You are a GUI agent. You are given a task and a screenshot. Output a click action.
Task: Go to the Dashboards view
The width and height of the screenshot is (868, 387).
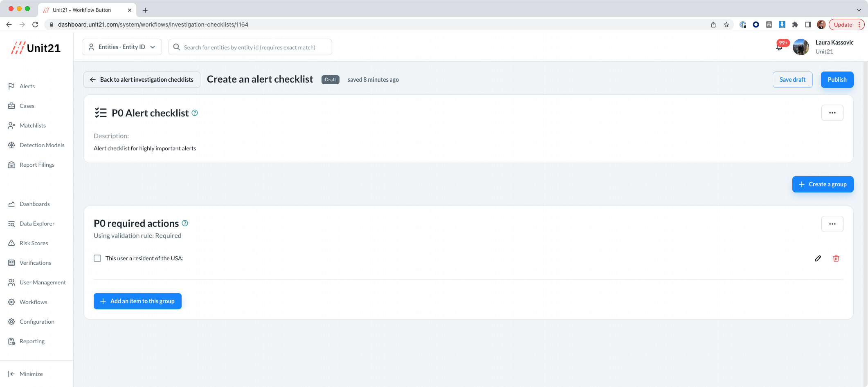pos(34,204)
